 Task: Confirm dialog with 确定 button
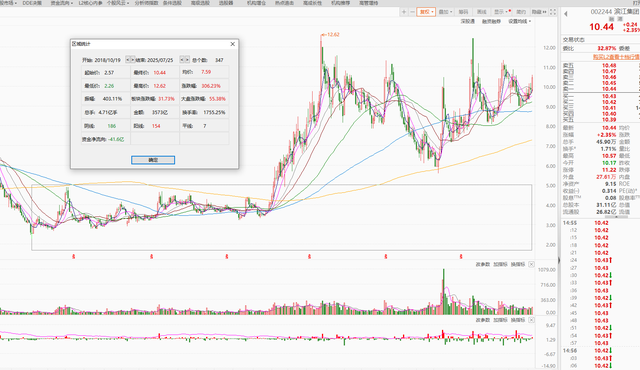point(153,160)
